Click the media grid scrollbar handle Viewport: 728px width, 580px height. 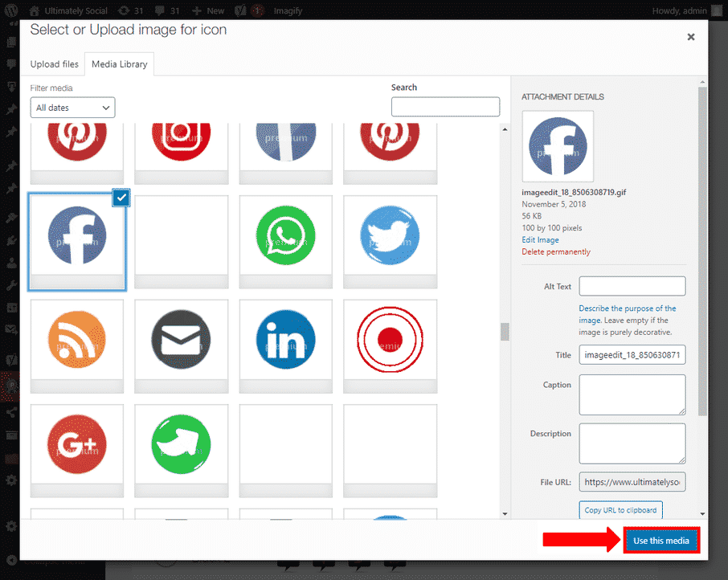505,332
